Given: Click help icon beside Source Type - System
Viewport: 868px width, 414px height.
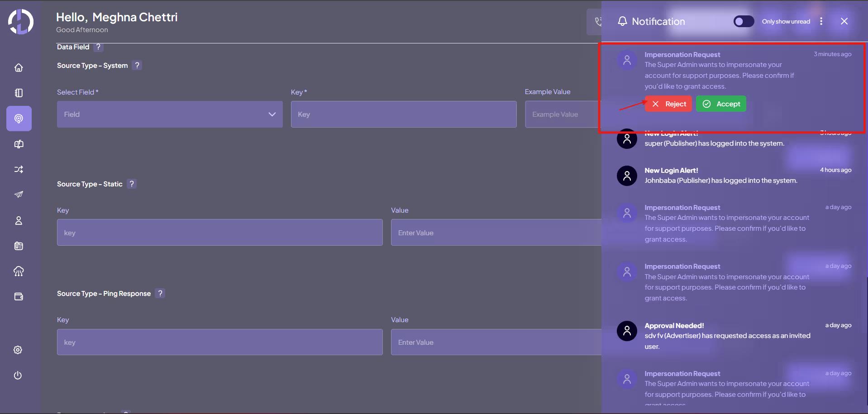Looking at the screenshot, I should coord(137,65).
